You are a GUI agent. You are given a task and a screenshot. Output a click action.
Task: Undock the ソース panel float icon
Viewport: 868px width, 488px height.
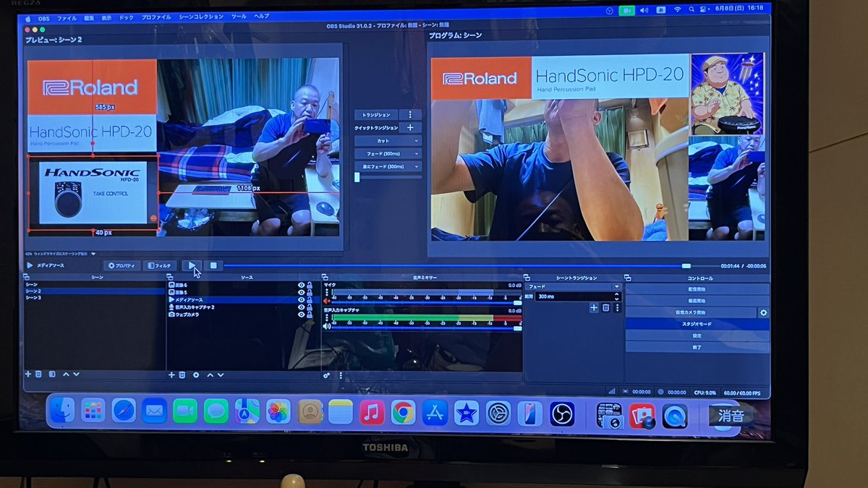tap(170, 277)
